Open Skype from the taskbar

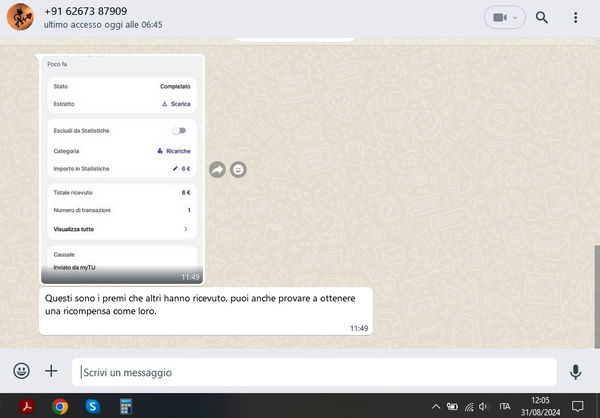click(93, 406)
